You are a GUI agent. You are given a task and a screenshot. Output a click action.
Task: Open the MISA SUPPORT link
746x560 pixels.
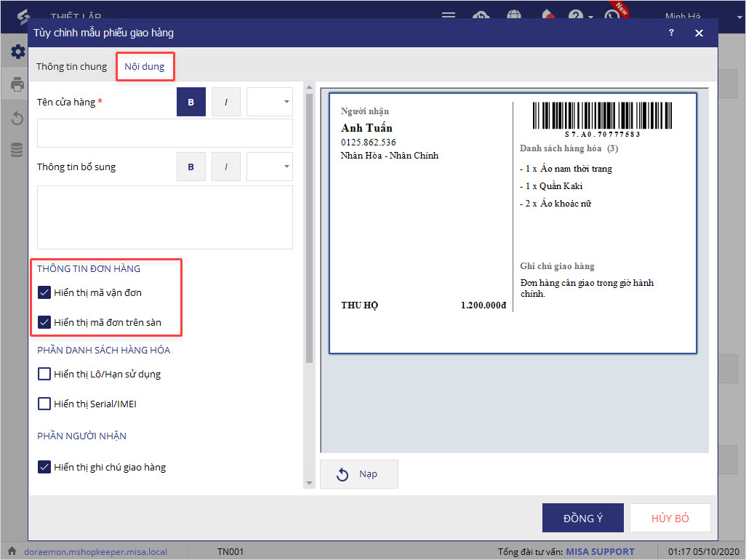(600, 551)
